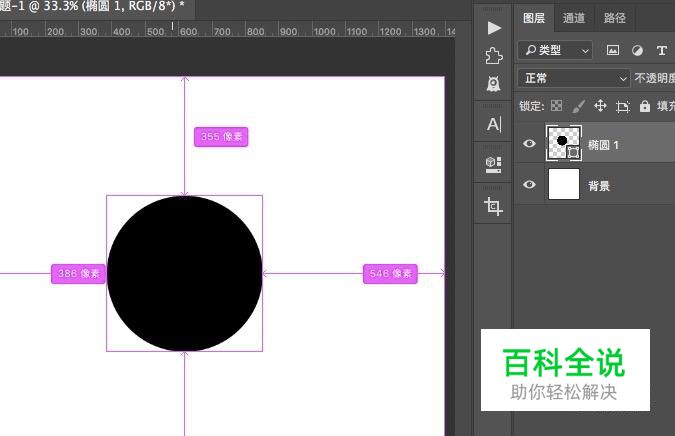Filter layers by pixel image icon
Image resolution: width=675 pixels, height=436 pixels.
[613, 50]
